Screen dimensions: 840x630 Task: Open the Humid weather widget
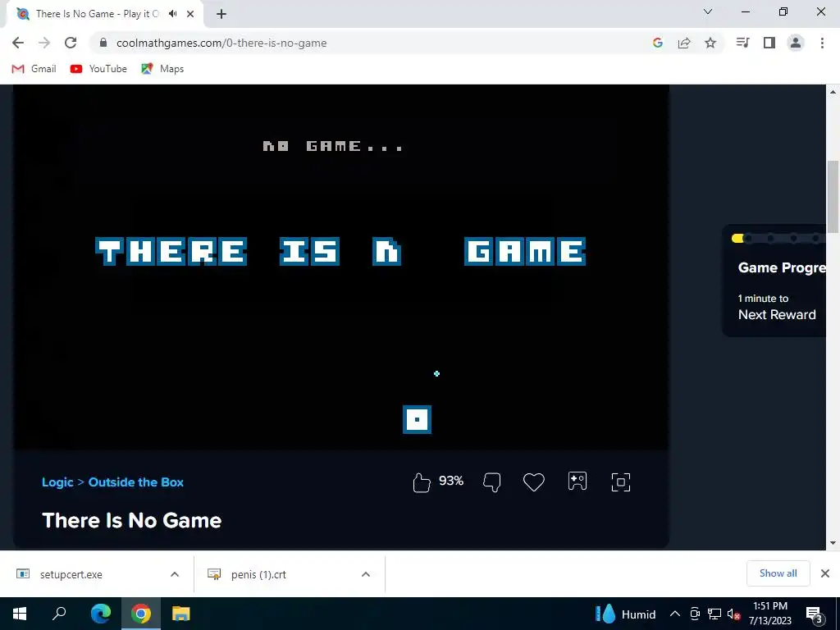625,614
